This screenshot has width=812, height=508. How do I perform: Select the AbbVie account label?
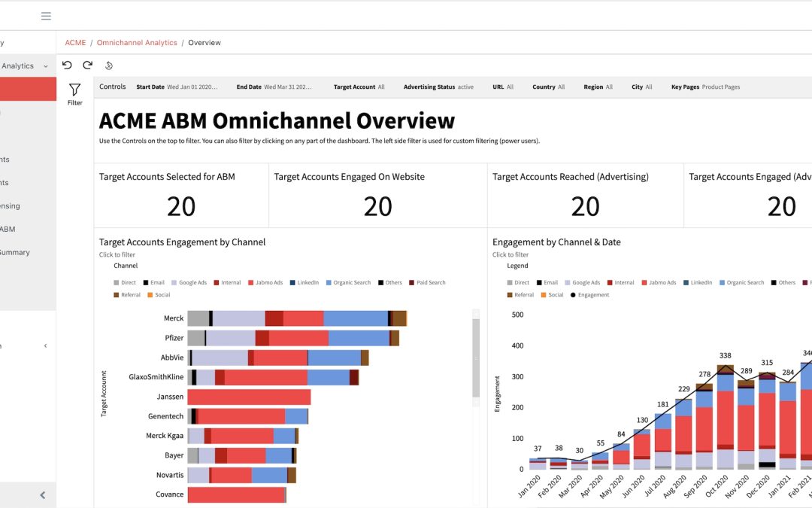(x=172, y=357)
